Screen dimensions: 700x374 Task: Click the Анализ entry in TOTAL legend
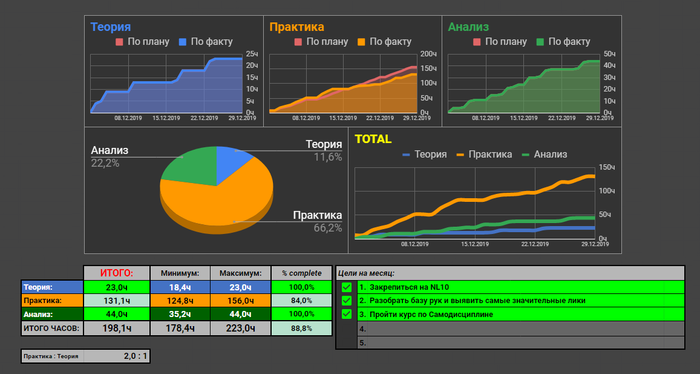[x=545, y=154]
